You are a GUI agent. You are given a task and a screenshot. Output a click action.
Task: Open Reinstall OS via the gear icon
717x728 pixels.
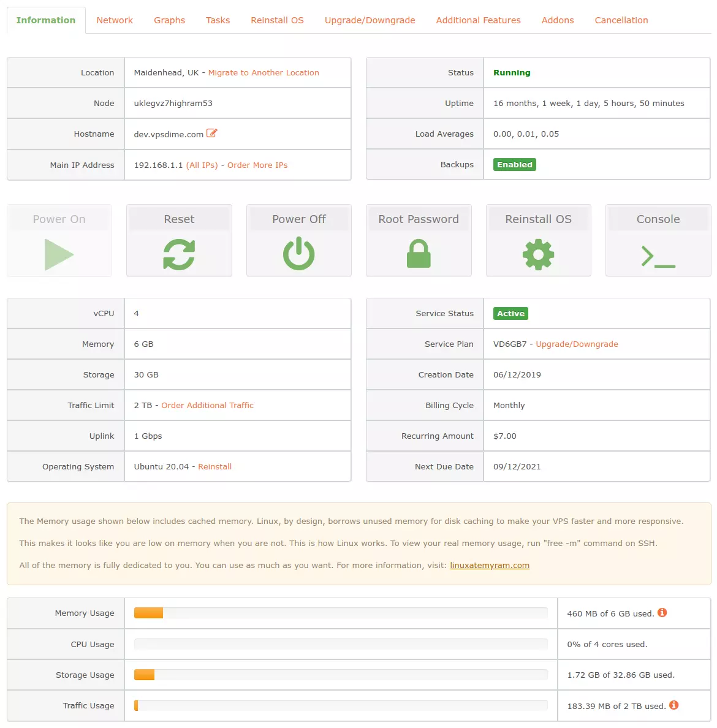(x=538, y=254)
